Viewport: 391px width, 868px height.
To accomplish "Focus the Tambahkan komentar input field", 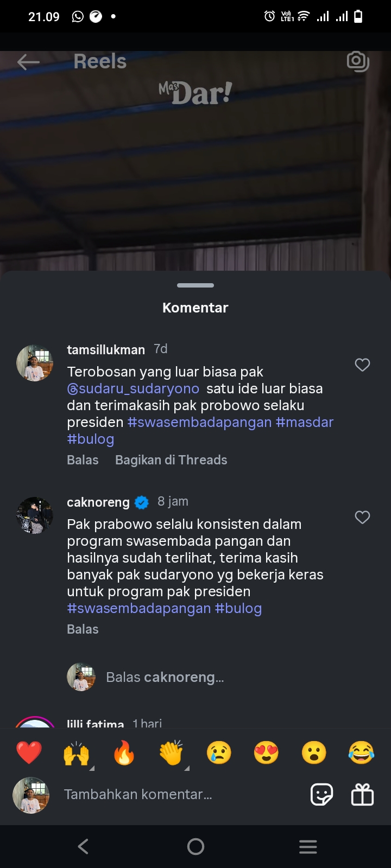I will pos(179,795).
